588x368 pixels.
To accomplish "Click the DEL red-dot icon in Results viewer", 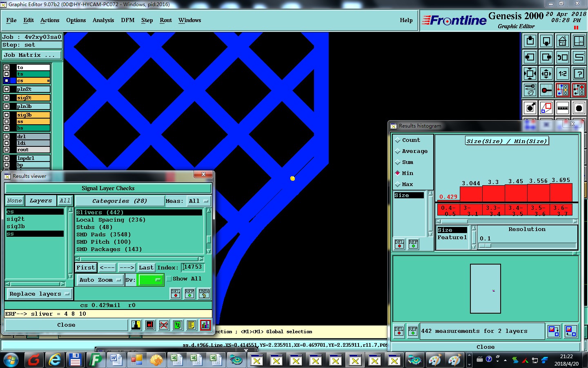I will tap(176, 294).
